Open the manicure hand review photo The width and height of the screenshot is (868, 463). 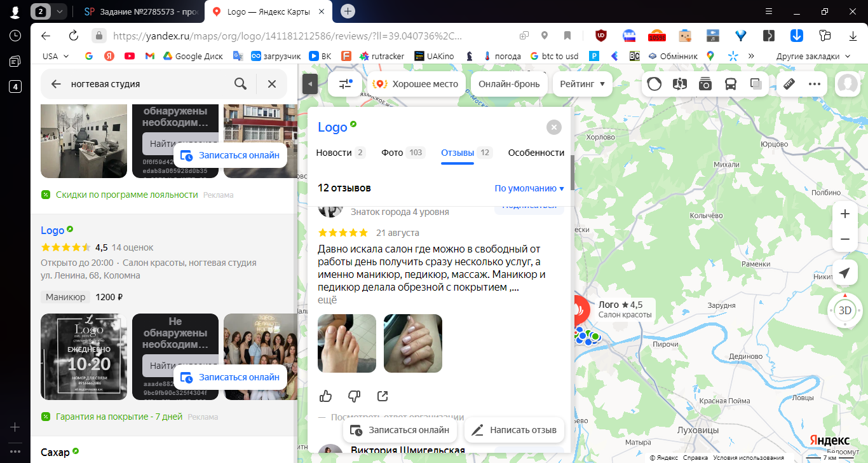click(x=413, y=343)
